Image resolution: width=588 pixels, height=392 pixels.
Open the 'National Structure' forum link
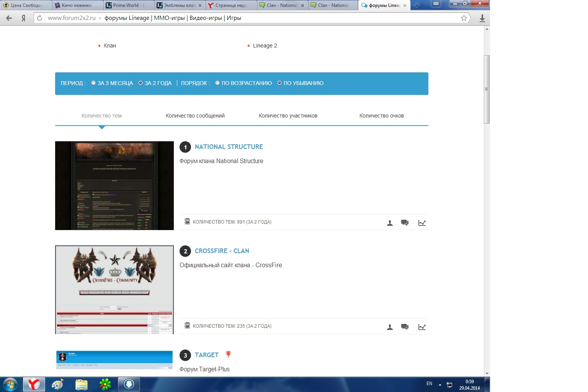tap(229, 147)
